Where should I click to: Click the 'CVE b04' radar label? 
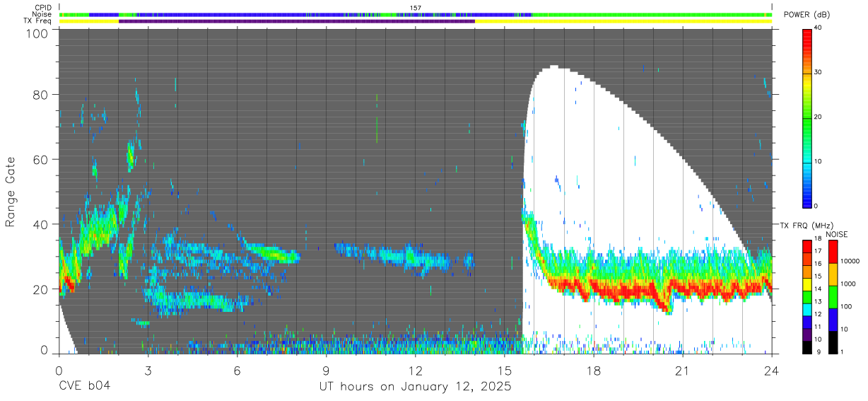click(x=84, y=386)
